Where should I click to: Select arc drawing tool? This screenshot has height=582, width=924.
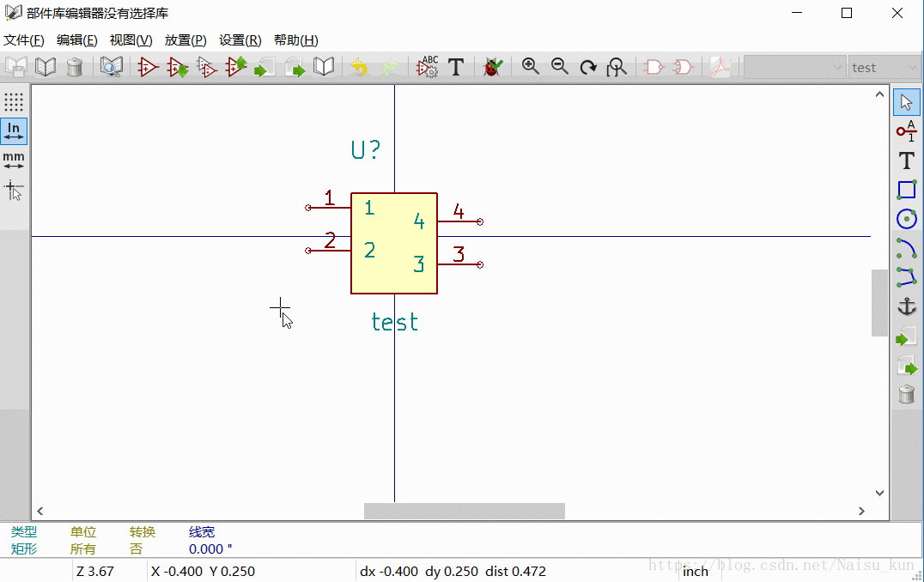[x=906, y=248]
